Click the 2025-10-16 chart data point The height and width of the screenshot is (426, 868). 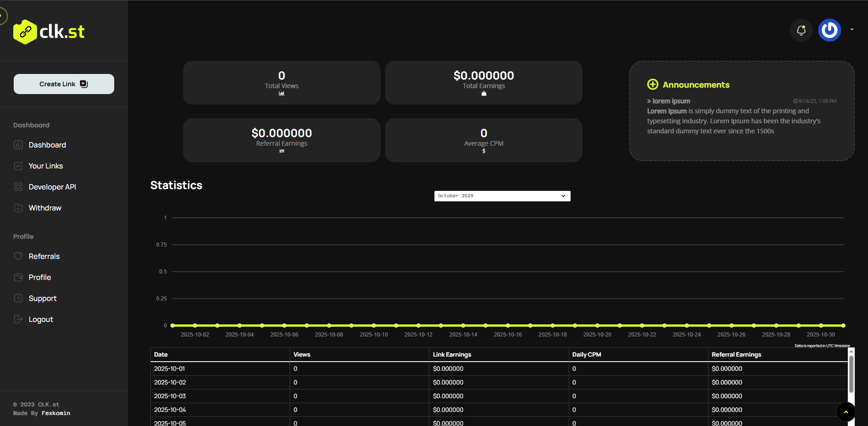(508, 326)
